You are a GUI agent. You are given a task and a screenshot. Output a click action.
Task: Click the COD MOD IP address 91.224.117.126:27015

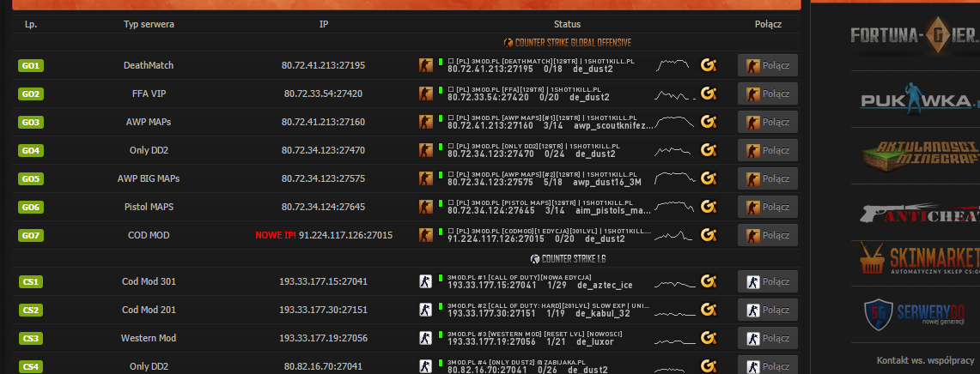point(344,235)
